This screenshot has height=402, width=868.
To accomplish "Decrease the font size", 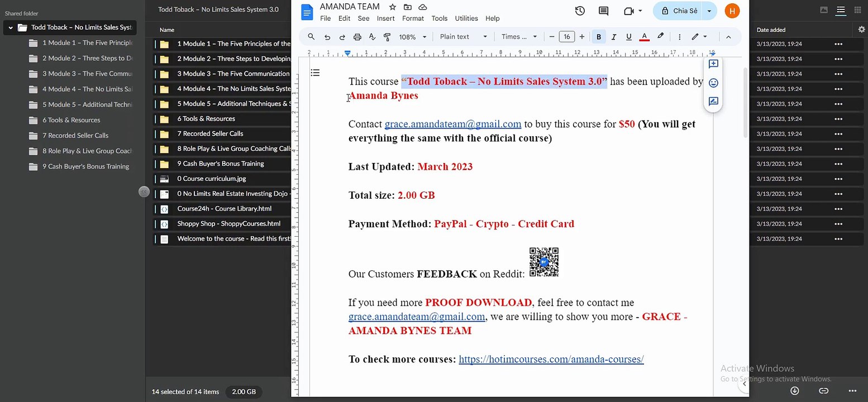I will (552, 37).
